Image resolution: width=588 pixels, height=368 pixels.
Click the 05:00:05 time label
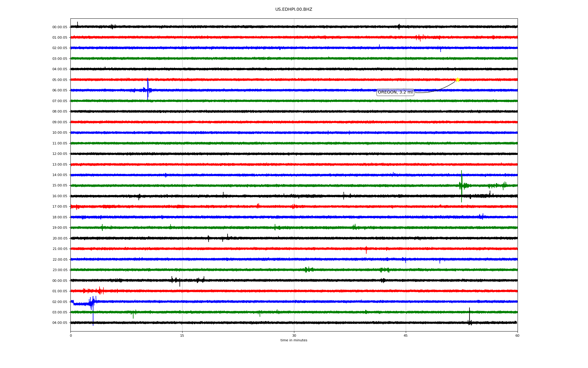point(60,80)
